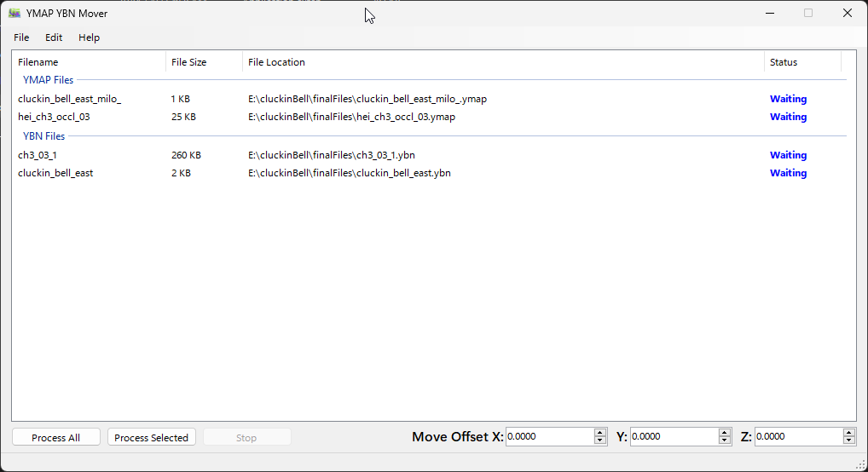
Task: Open the File menu
Action: click(21, 37)
